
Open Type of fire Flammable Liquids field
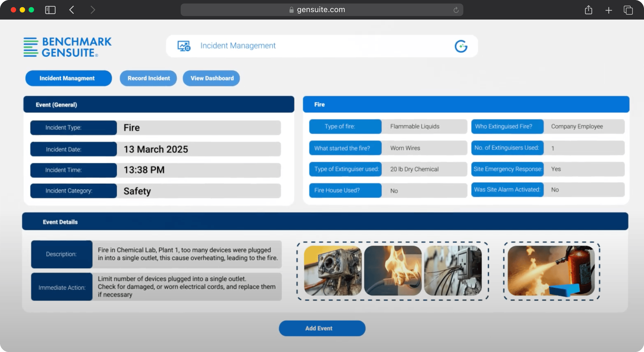point(424,127)
